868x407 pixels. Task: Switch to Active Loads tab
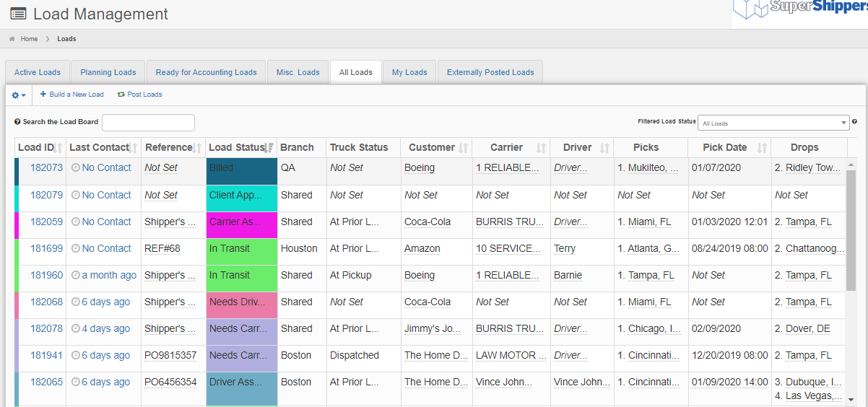coord(38,72)
